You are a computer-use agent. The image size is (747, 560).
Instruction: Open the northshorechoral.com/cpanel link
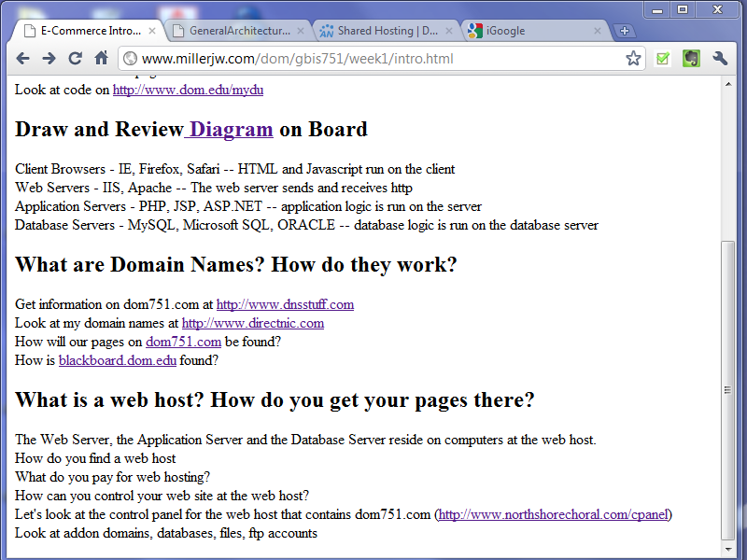tap(553, 514)
